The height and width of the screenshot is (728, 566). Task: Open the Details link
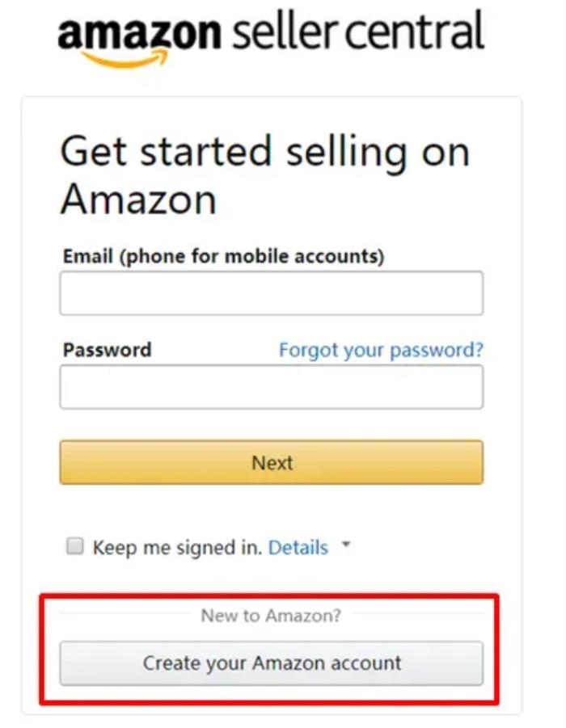pos(298,548)
